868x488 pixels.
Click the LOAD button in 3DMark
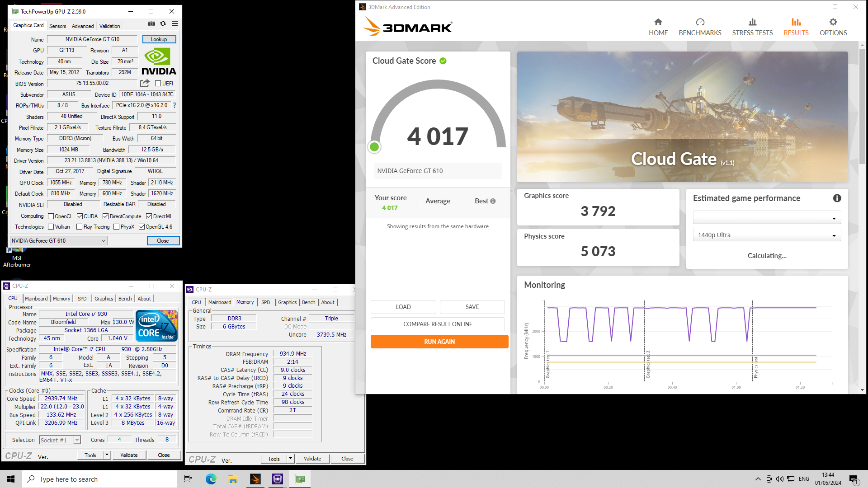point(403,307)
